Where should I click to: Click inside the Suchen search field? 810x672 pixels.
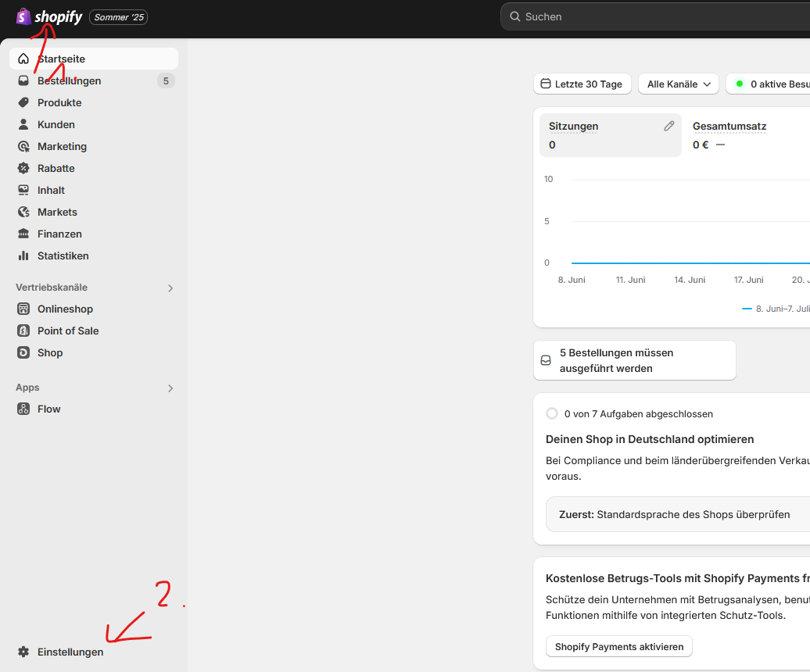657,16
